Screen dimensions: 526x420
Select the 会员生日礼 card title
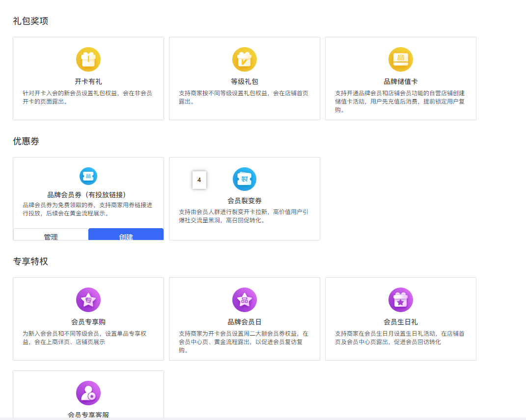[x=401, y=322]
